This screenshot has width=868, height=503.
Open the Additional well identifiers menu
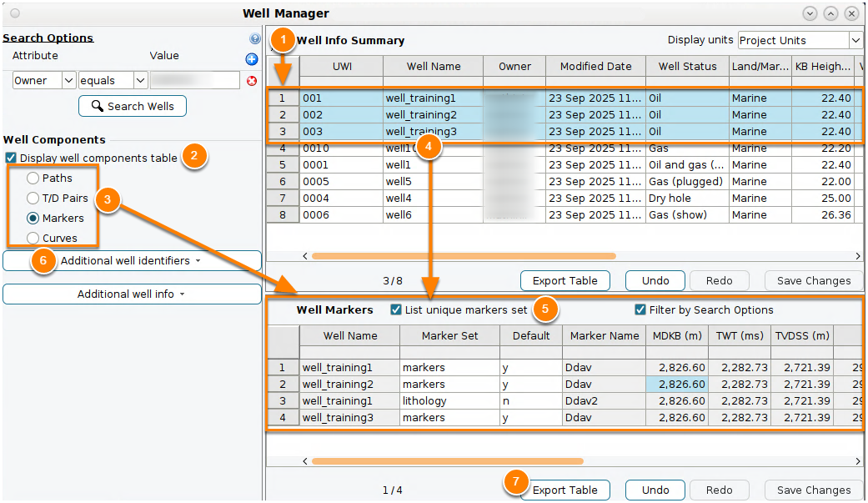pos(132,260)
